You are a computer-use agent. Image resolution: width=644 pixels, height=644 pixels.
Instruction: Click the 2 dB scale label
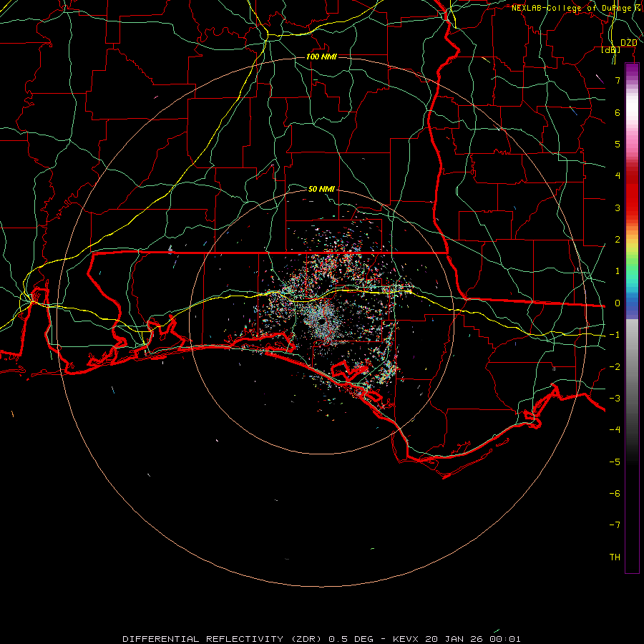(x=618, y=240)
